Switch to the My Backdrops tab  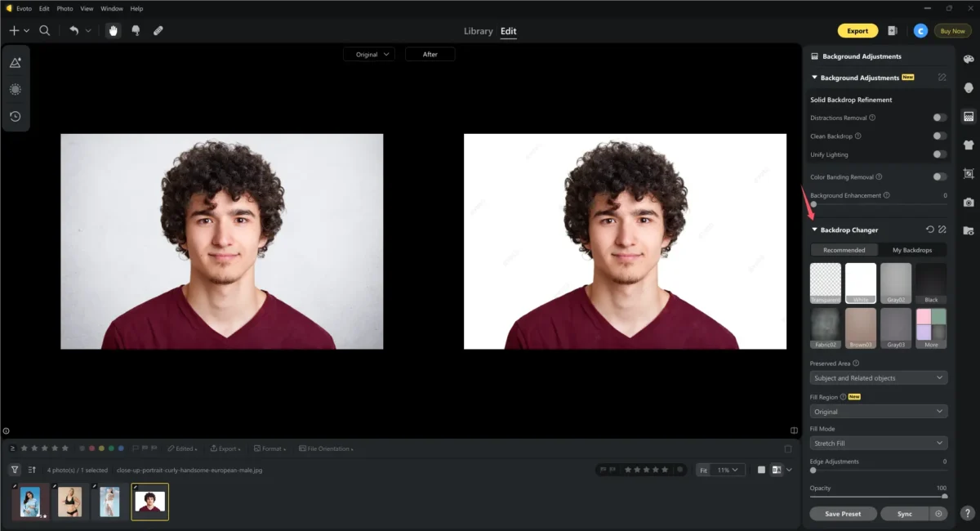click(912, 250)
